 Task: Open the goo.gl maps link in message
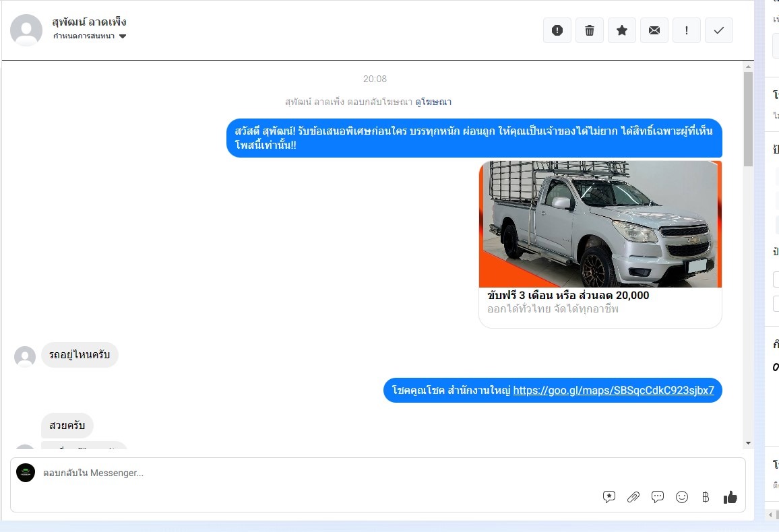(613, 390)
